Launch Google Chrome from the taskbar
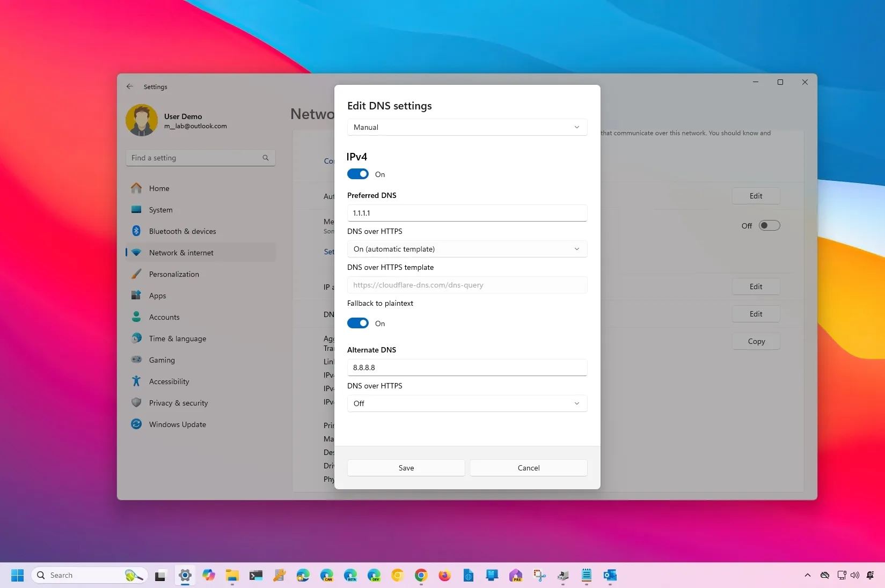The image size is (885, 588). pyautogui.click(x=421, y=576)
